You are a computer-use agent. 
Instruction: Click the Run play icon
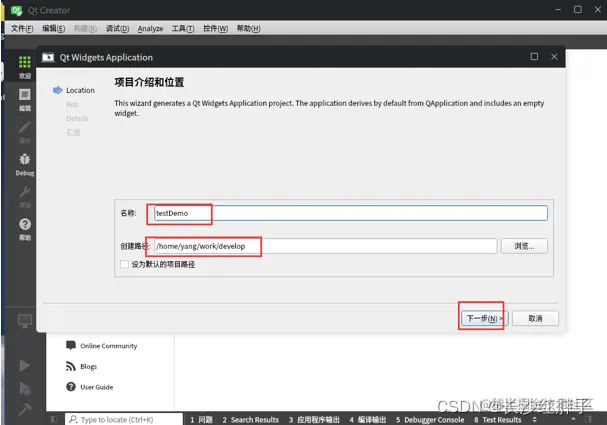pyautogui.click(x=25, y=365)
